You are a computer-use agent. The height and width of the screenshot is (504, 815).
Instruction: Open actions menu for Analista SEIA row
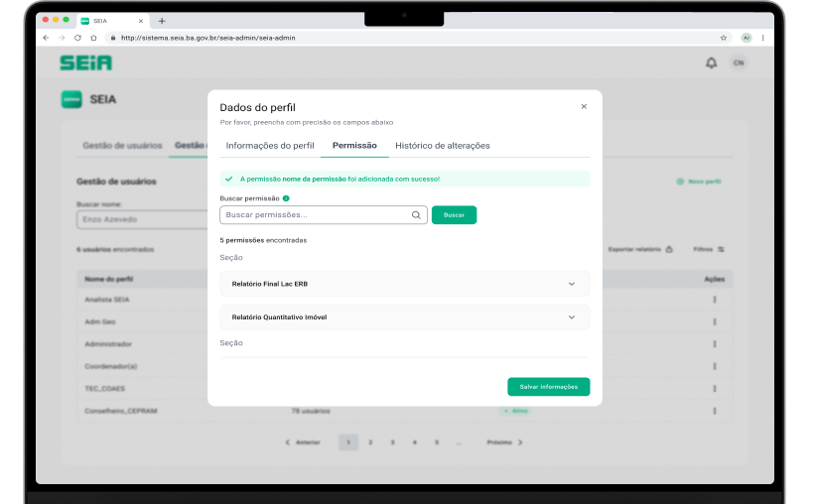714,299
